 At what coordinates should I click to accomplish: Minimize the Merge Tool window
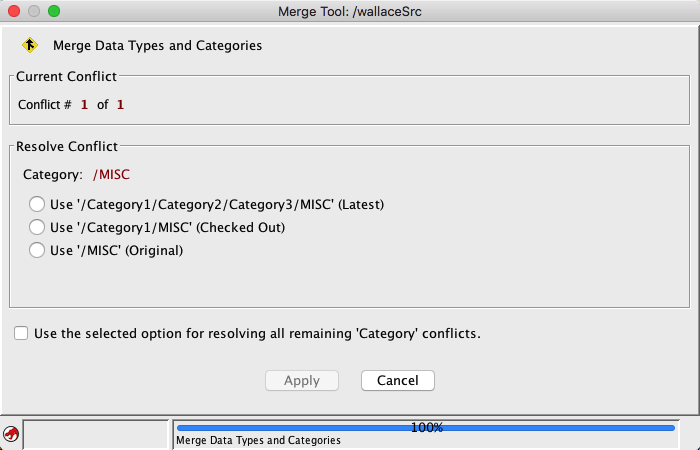pyautogui.click(x=34, y=11)
